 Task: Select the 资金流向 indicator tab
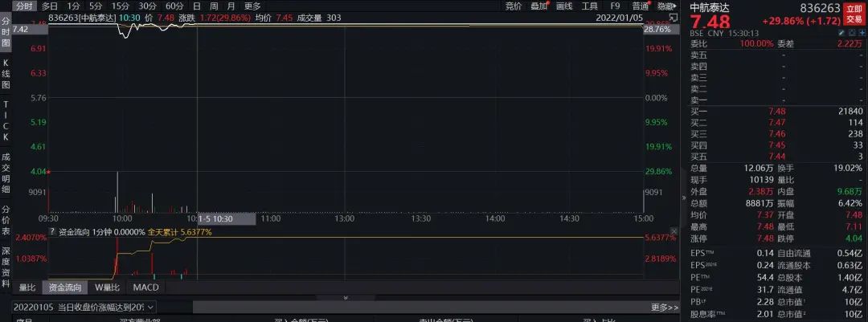point(65,287)
